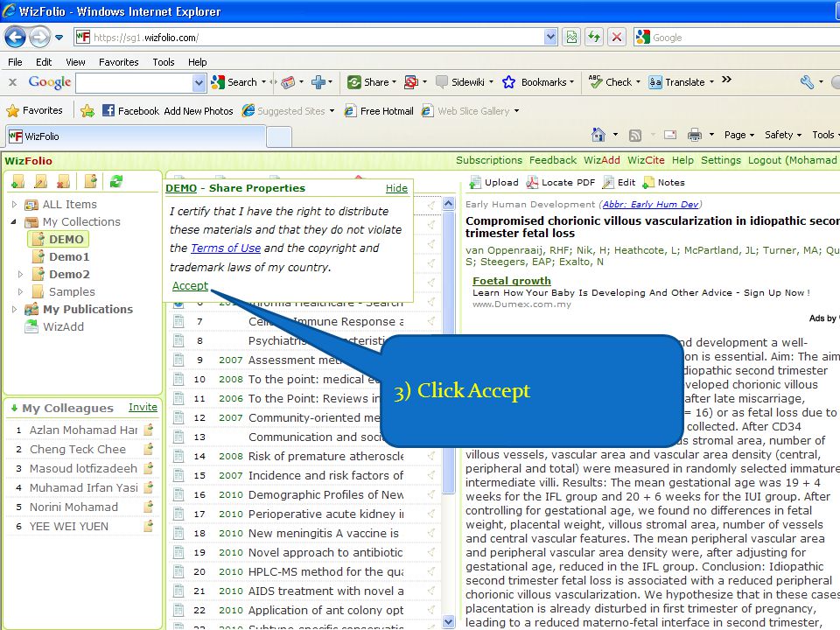Click the Accept link
Screen dimensions: 840x630
coord(190,286)
